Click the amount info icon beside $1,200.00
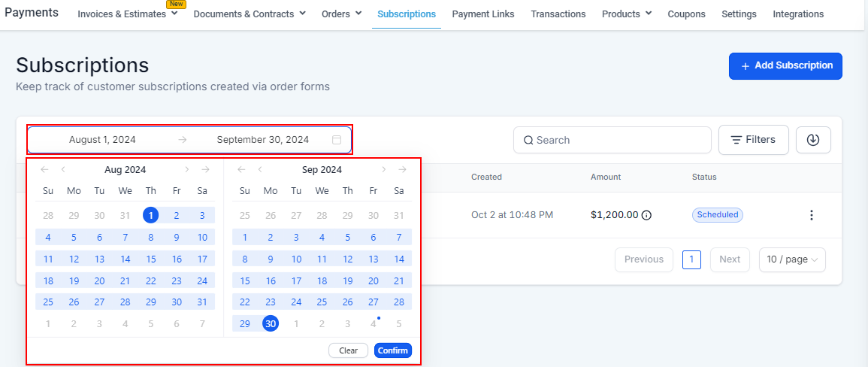 pyautogui.click(x=646, y=215)
